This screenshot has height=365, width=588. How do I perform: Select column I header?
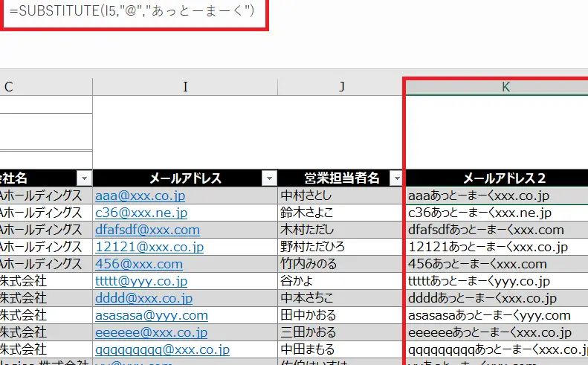[x=185, y=87]
